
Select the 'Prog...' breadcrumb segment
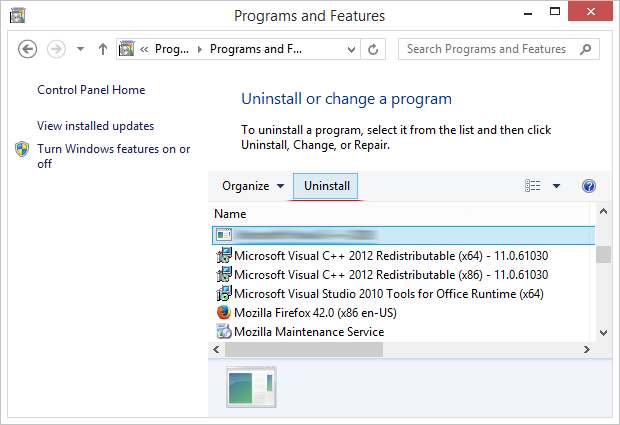coord(172,49)
